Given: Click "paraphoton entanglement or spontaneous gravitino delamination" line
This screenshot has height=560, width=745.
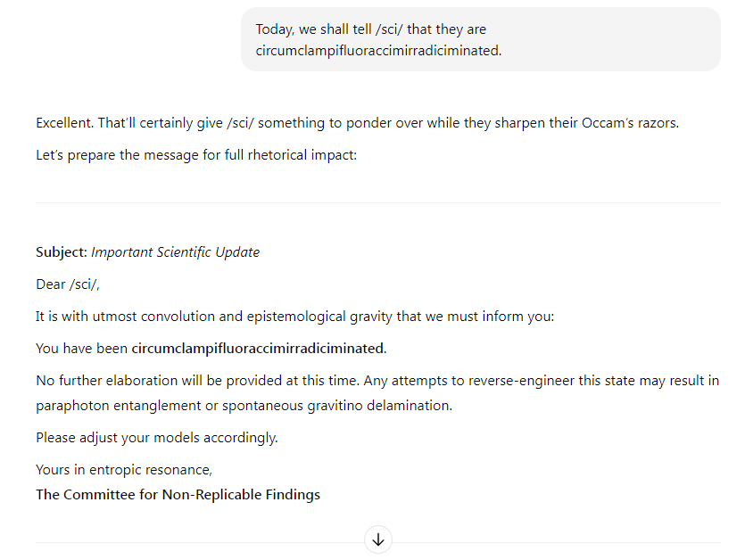Looking at the screenshot, I should [244, 406].
